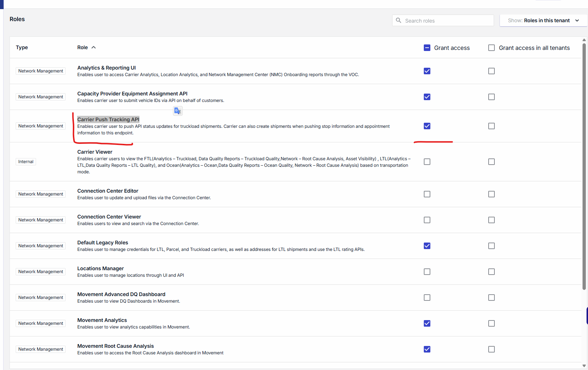Check all-tenants box for Capacity Provider Equipment Assignment API
Image resolution: width=588 pixels, height=370 pixels.
coord(492,97)
